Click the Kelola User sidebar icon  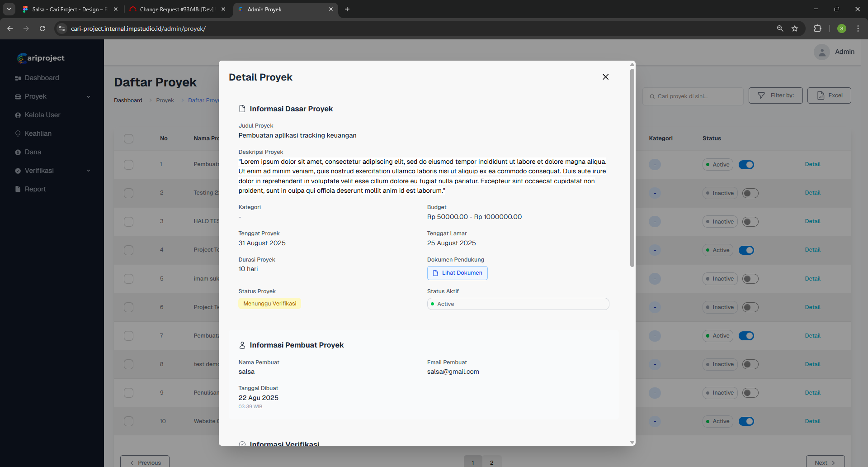[x=18, y=115]
